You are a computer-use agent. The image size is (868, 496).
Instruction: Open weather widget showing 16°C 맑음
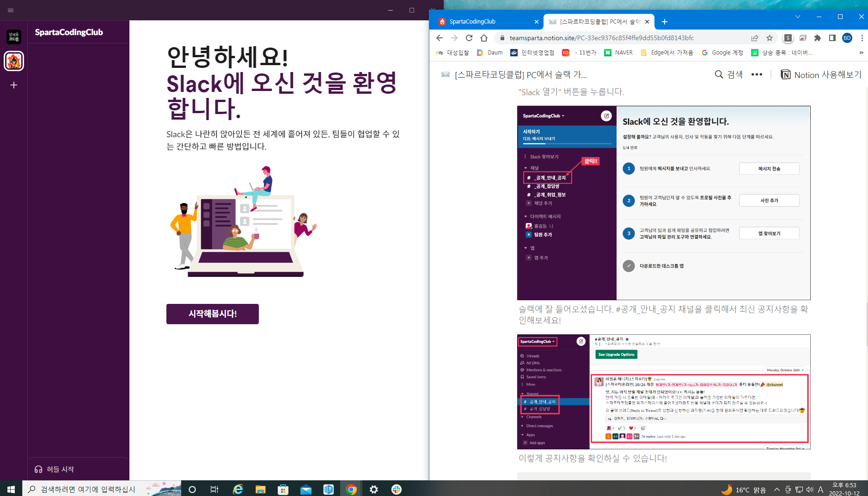click(x=743, y=490)
